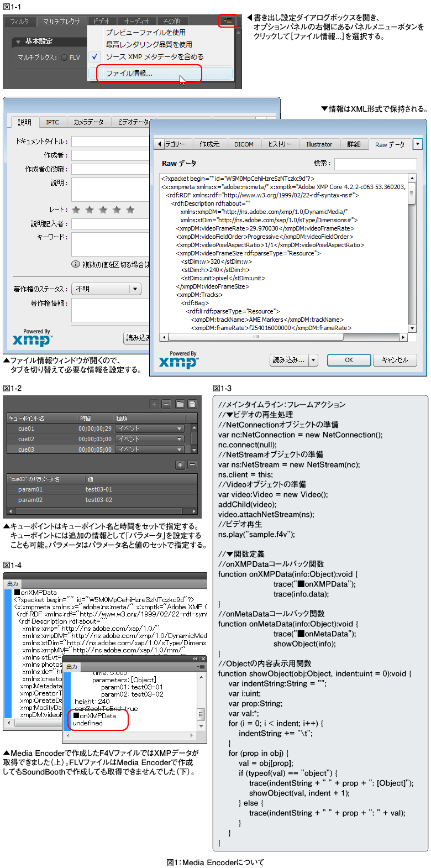
Task: Open dropdown arrow next to 読み込み… button
Action: tap(313, 360)
